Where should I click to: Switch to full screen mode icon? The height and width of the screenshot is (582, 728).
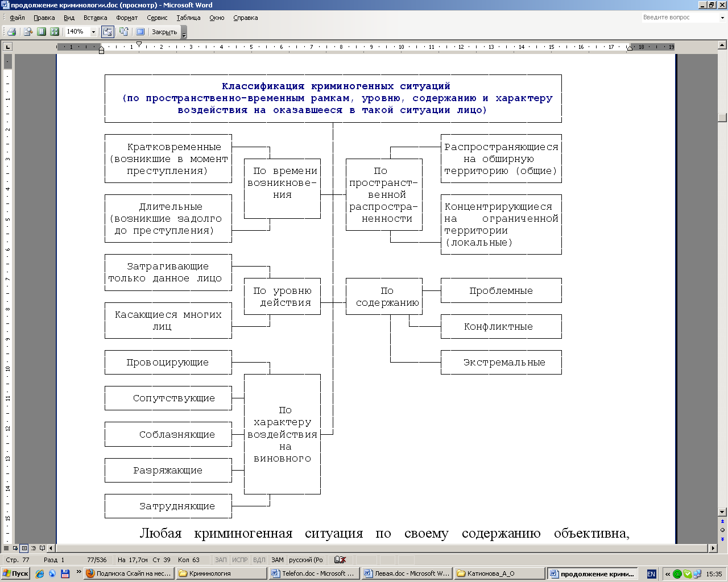coord(140,32)
